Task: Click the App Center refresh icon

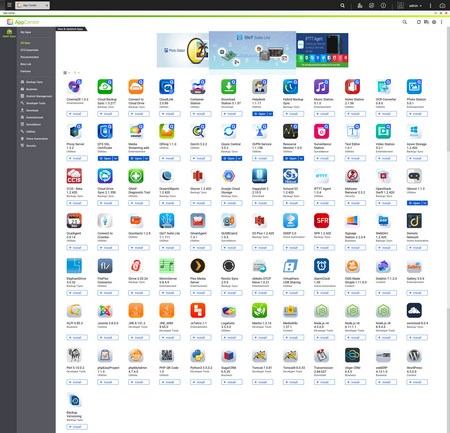Action: [419, 22]
